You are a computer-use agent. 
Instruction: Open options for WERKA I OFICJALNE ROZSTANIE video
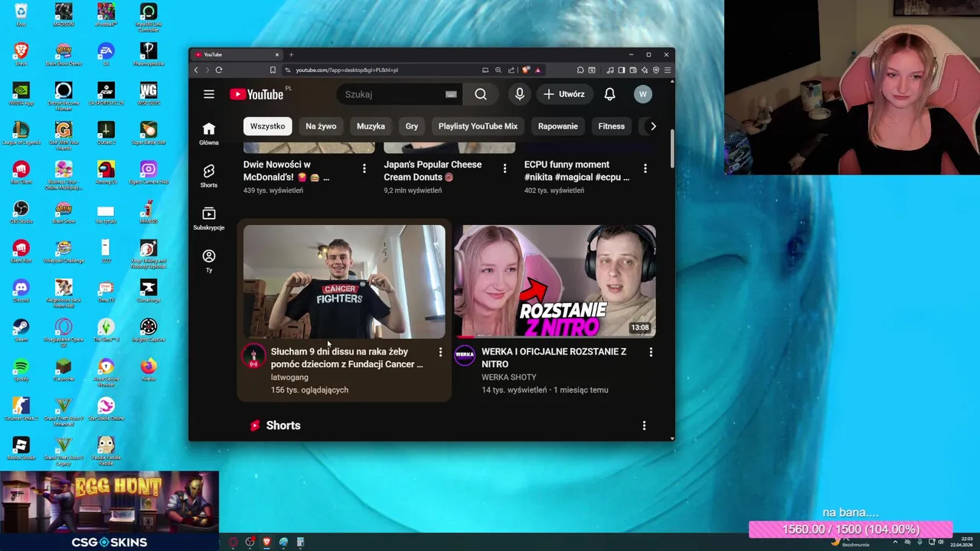pos(651,352)
